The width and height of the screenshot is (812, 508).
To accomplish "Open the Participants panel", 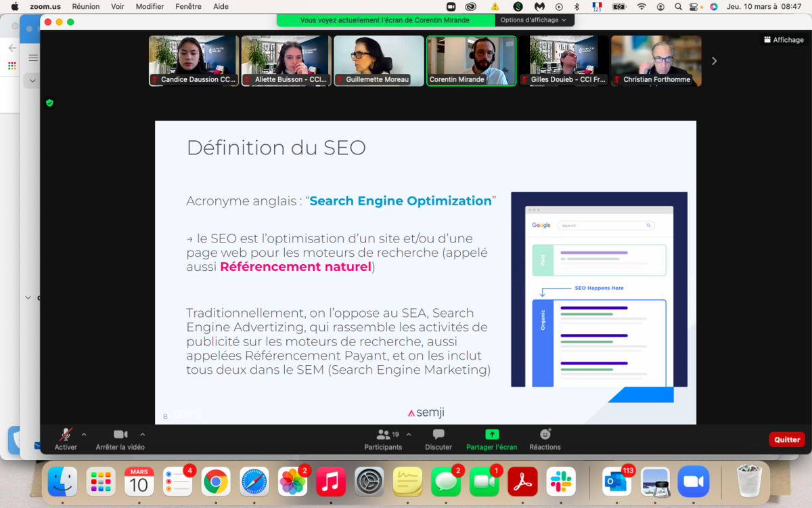I will coord(383,438).
